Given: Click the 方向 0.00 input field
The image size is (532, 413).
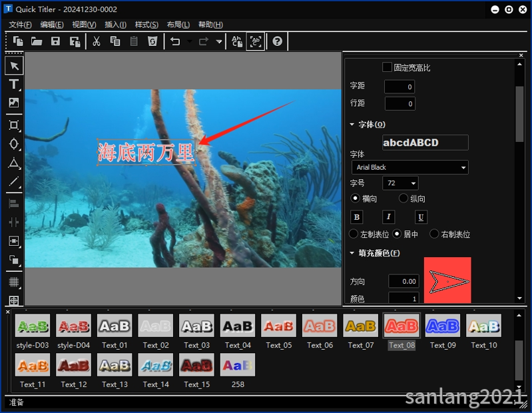Looking at the screenshot, I should pos(403,281).
